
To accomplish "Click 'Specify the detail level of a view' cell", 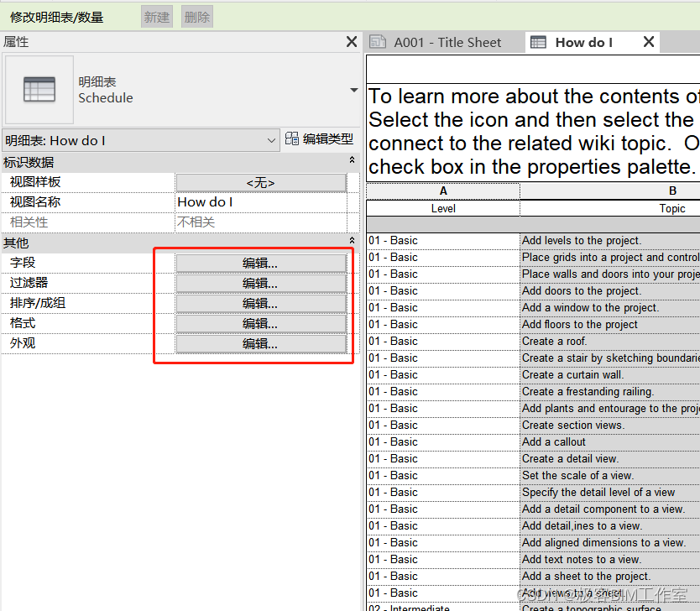I will [610, 493].
